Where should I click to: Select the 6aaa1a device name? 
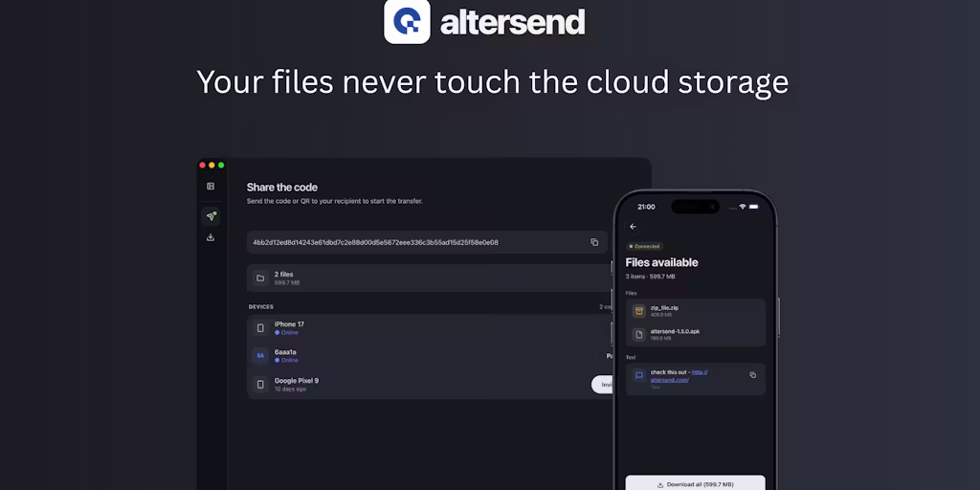(285, 352)
